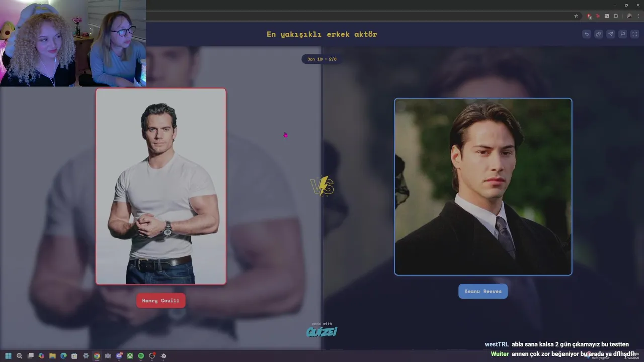Choose the Keanu Reeves button

pos(483,291)
